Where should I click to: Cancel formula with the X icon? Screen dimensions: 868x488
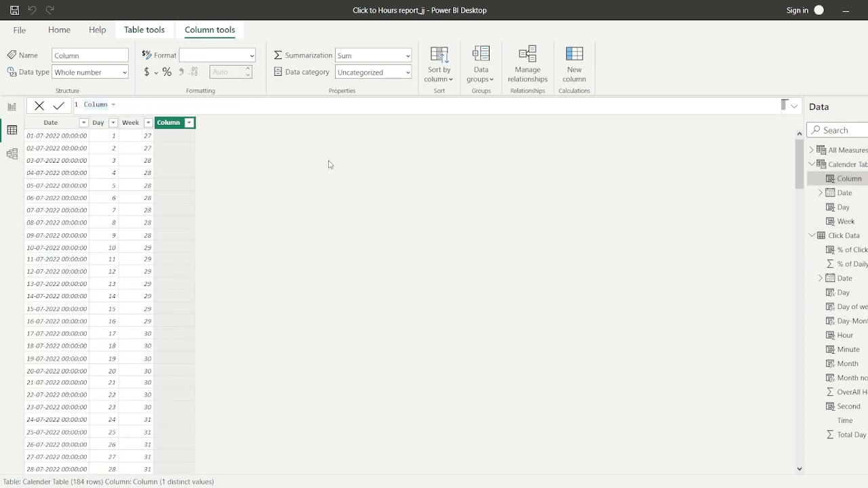point(39,105)
